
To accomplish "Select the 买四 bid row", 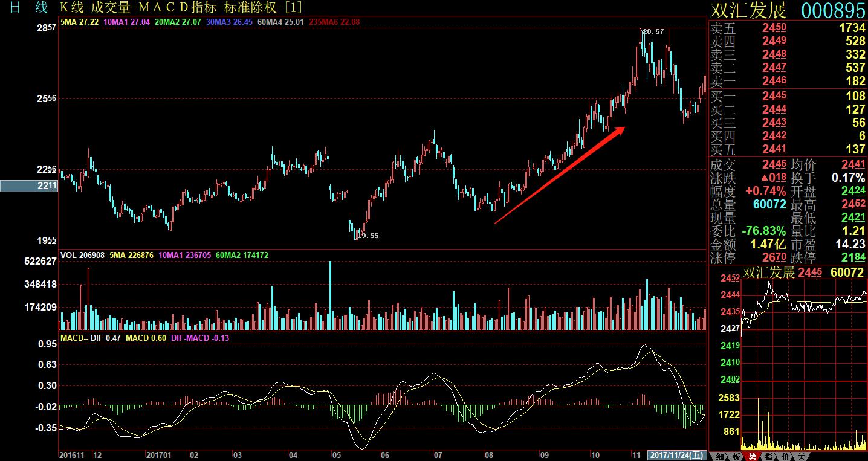I will [788, 136].
